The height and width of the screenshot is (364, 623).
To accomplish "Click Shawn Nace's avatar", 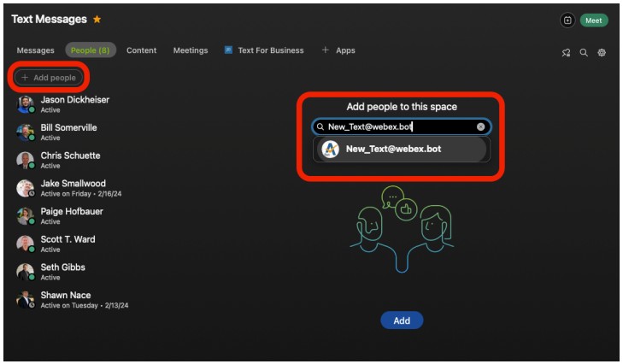I will click(25, 300).
